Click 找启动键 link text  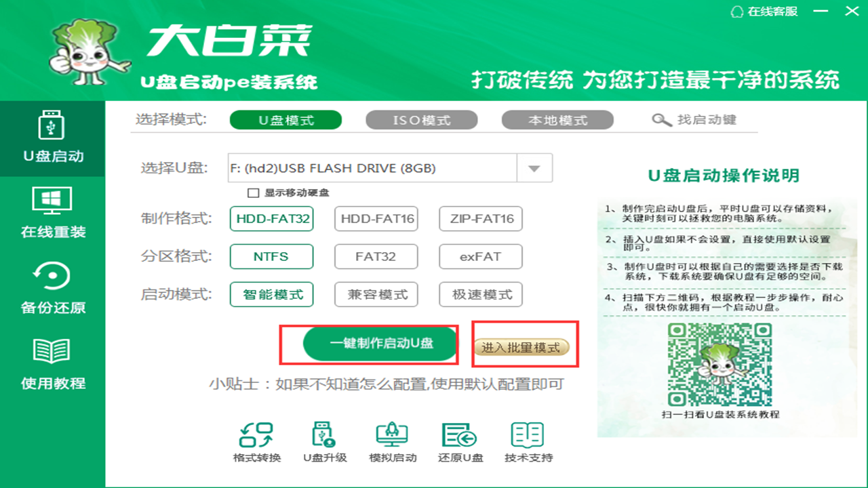[707, 120]
